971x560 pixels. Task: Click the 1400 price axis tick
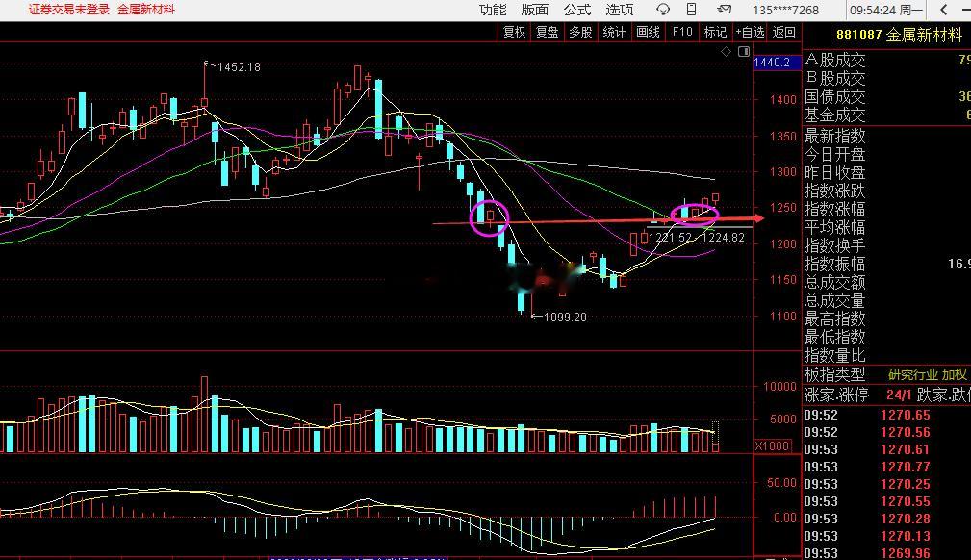pos(782,99)
